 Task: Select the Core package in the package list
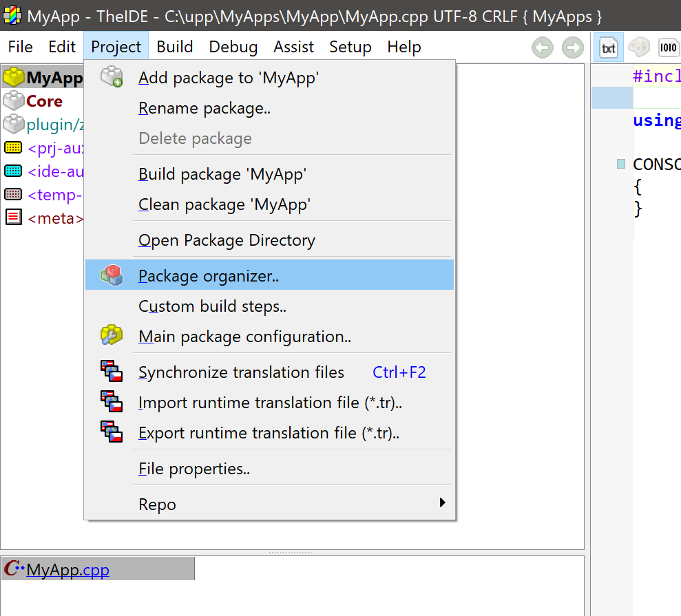pos(44,101)
